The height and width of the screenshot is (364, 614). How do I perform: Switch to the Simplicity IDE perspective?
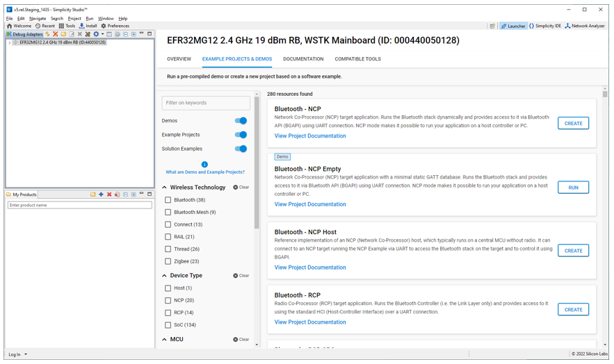(x=544, y=26)
